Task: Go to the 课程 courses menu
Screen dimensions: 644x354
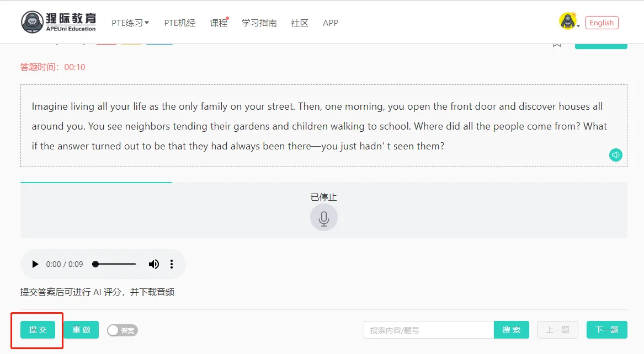Action: pyautogui.click(x=219, y=23)
